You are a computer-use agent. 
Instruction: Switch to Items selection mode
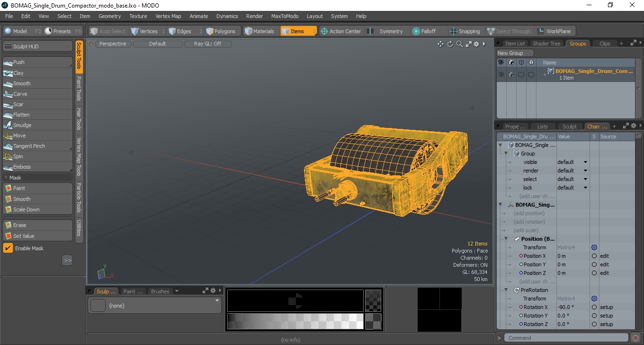point(298,31)
